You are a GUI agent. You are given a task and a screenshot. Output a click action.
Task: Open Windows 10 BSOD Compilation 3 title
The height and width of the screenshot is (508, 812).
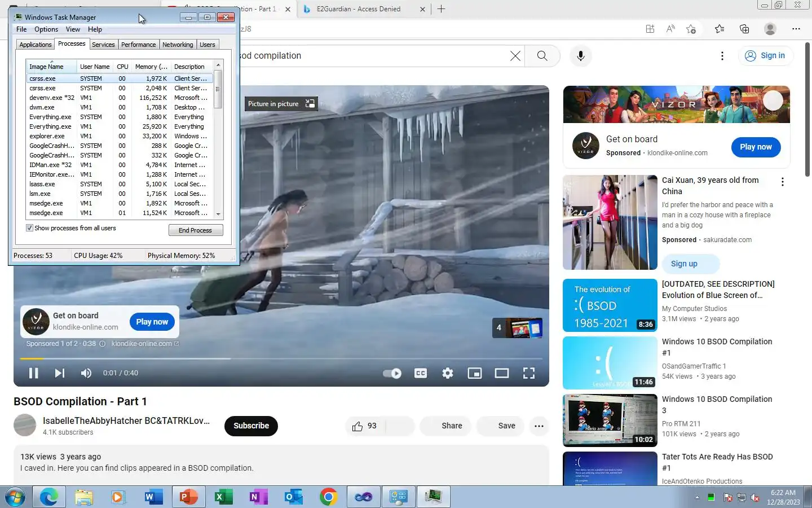(717, 405)
